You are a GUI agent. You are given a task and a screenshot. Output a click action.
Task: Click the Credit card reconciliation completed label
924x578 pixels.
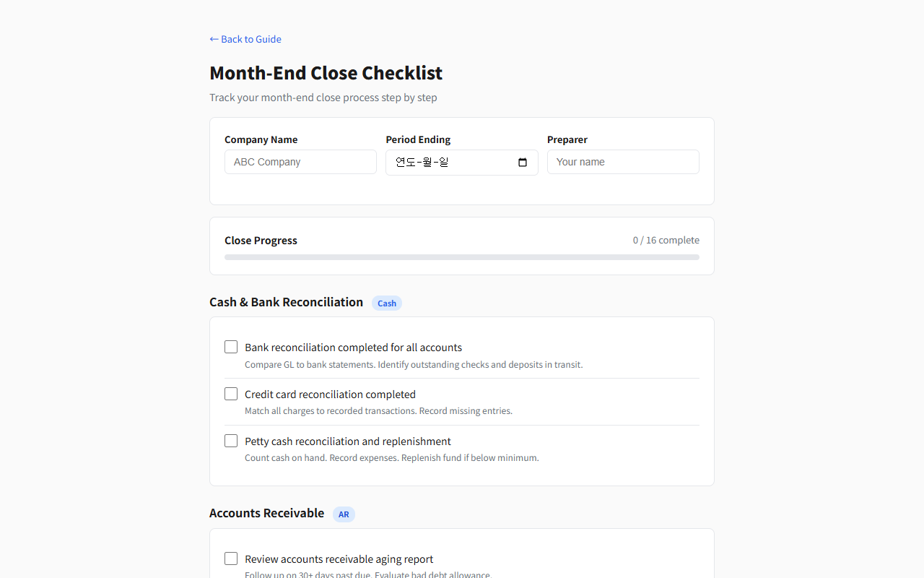[x=330, y=394]
